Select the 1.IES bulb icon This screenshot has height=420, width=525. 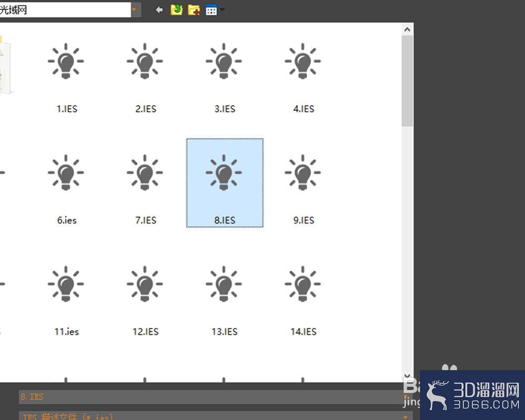click(x=66, y=61)
